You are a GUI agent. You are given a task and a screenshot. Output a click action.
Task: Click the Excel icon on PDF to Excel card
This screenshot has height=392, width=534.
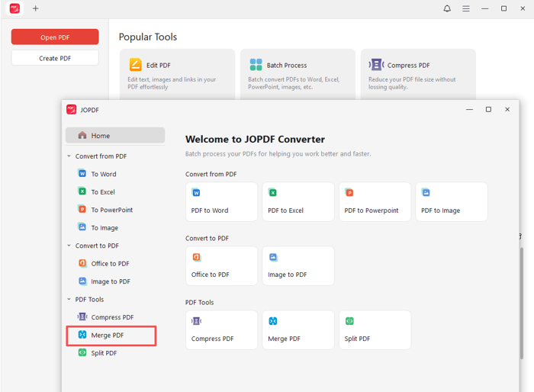pyautogui.click(x=273, y=193)
